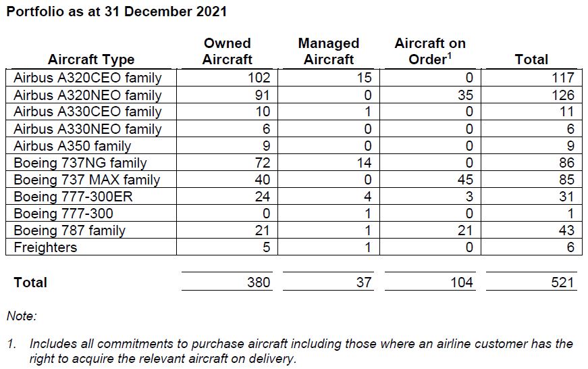Click the 'Boeing 787 family' row label
Viewport: 588px width, 369px height.
[x=70, y=230]
